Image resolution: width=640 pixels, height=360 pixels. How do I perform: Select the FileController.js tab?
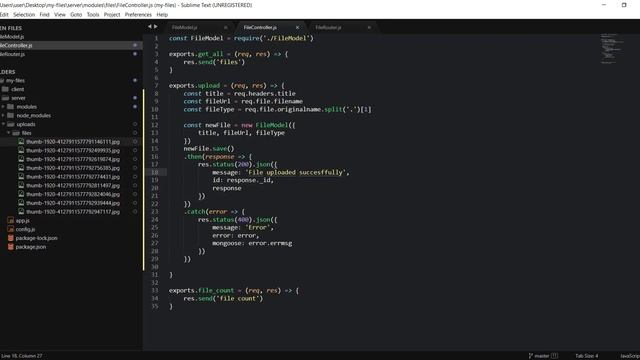coord(260,27)
